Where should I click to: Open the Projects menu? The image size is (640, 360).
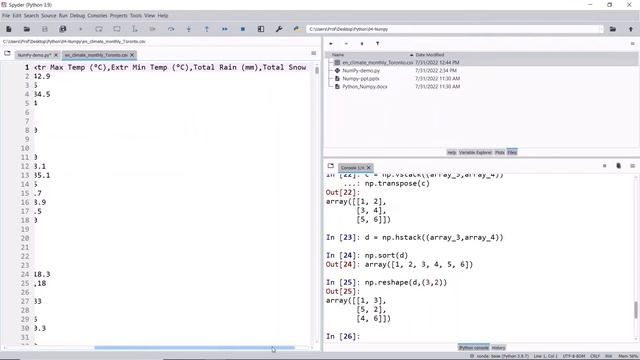click(118, 16)
